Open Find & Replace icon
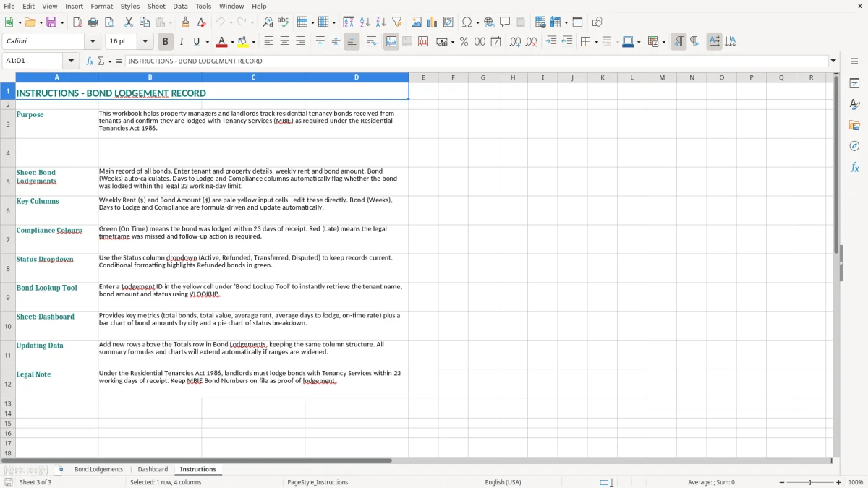The height and width of the screenshot is (488, 868). 268,22
